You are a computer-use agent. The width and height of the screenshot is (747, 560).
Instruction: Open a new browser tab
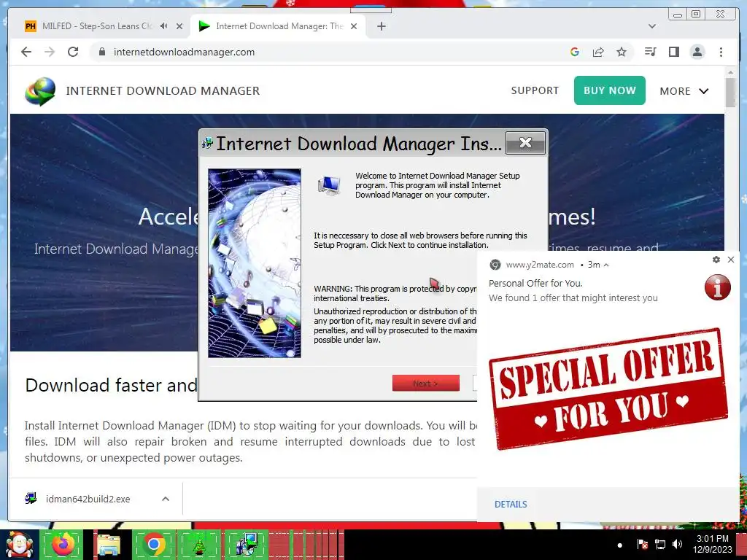click(381, 26)
